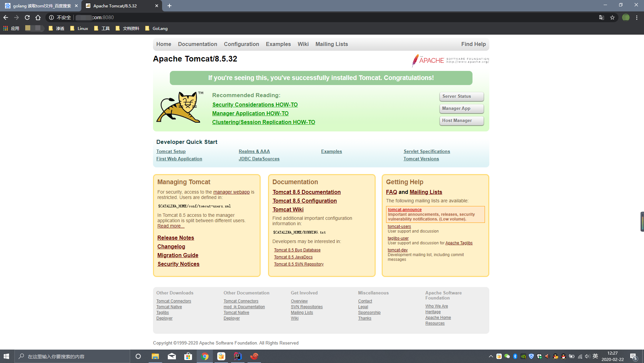Image resolution: width=644 pixels, height=363 pixels.
Task: Click the Host Manager button
Action: 461,121
